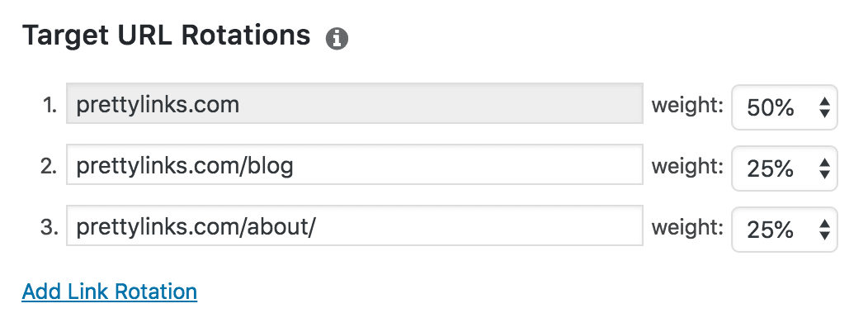868x332 pixels.
Task: Open the 50% weight dropdown
Action: tap(785, 107)
